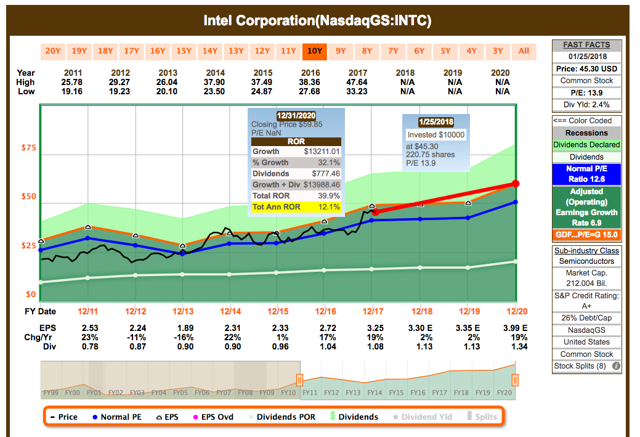Viewport: 640px width, 437px height.
Task: Click the Stock Splits (8) row
Action: [587, 366]
